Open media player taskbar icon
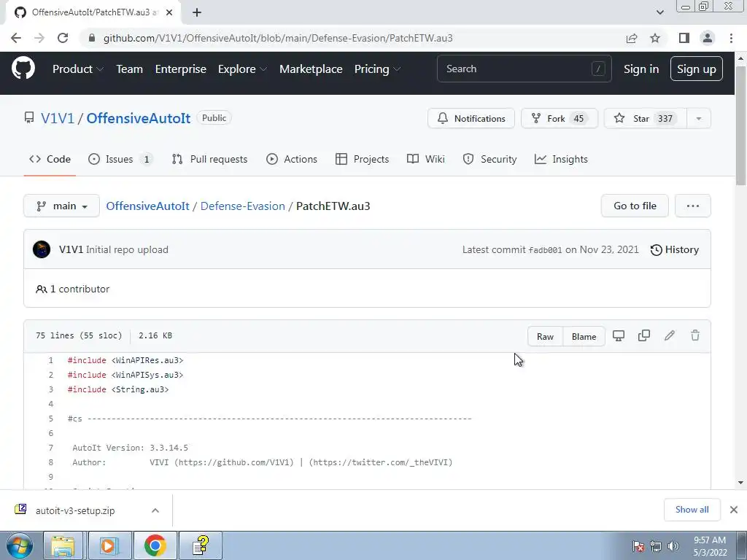 [109, 545]
